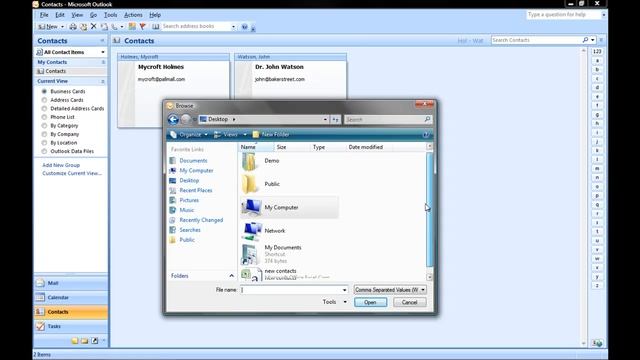Open the Address Book icon in toolbar
640x360 pixels.
pyautogui.click(x=156, y=27)
